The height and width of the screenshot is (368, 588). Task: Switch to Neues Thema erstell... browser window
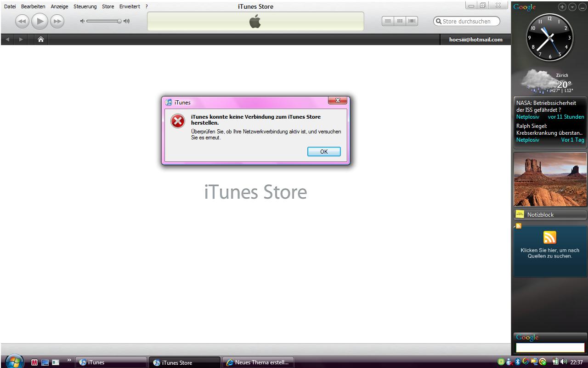[258, 362]
